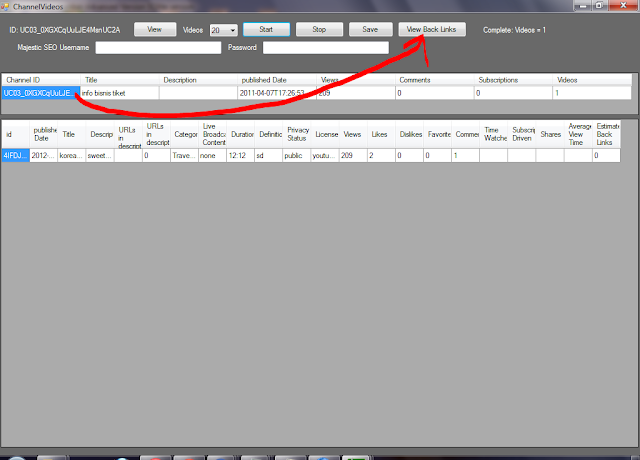Click the Subscriptions column header
Image resolution: width=640 pixels, height=460 pixels.
pyautogui.click(x=513, y=80)
